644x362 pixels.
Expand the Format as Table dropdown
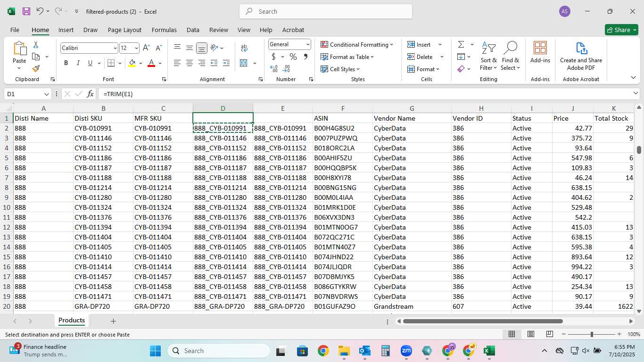(x=347, y=57)
